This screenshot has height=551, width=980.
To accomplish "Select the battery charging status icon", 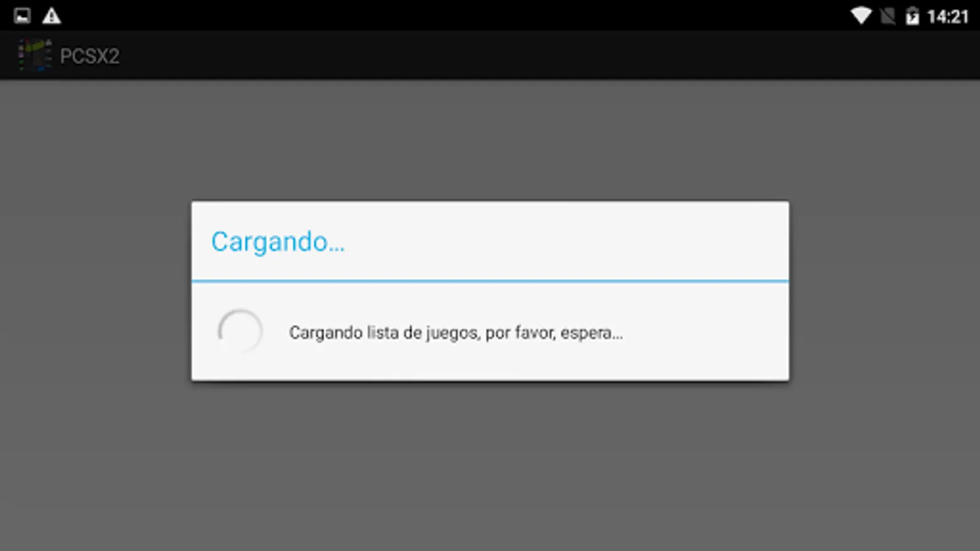I will pos(912,16).
